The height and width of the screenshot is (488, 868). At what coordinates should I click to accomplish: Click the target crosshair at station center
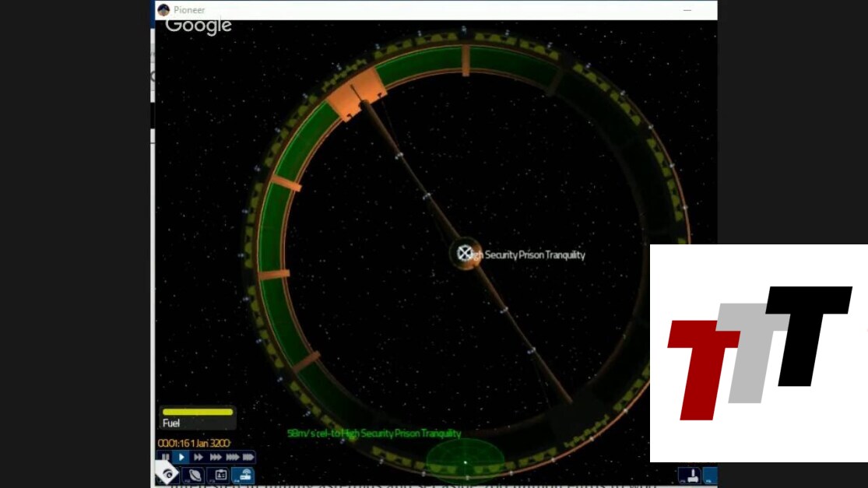(465, 253)
